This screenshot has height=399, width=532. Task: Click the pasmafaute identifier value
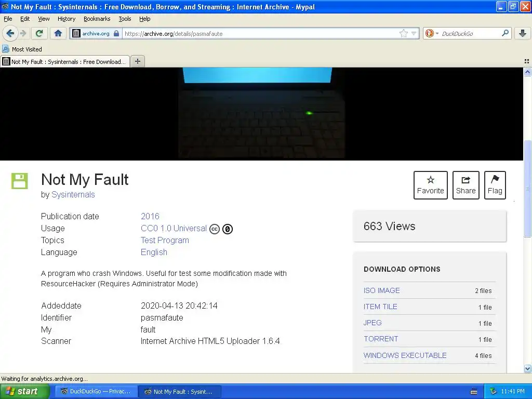pyautogui.click(x=162, y=317)
